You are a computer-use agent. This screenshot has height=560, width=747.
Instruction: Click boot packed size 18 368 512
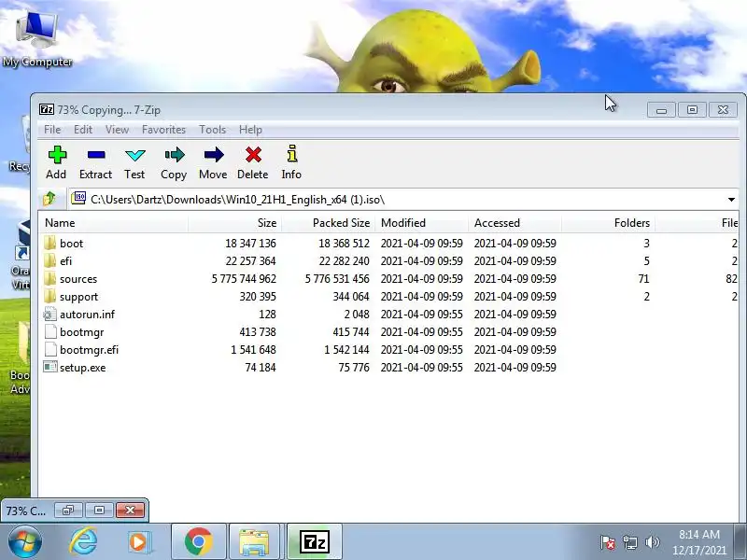tap(344, 244)
